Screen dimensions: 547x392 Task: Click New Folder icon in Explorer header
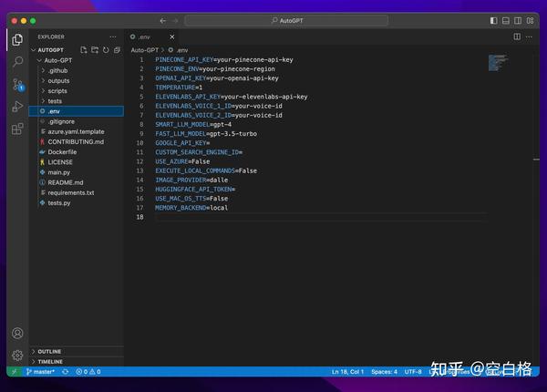tap(95, 50)
